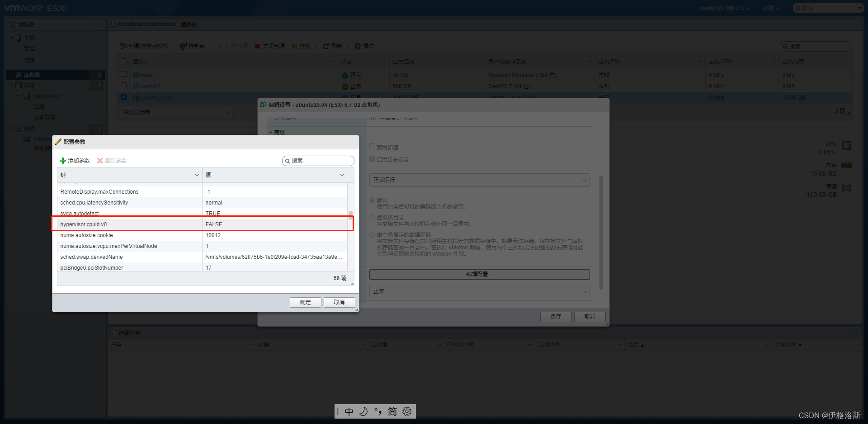Collapse the 存储 tree node in the navigator

pos(12,86)
